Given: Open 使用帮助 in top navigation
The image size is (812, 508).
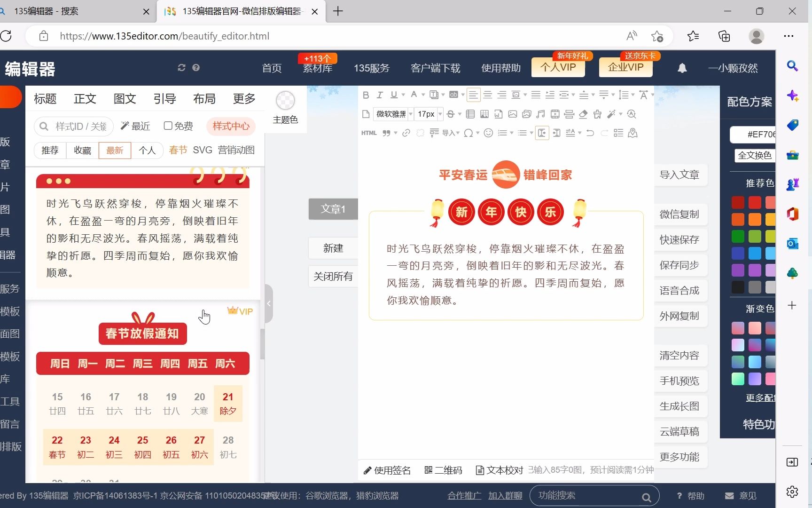Looking at the screenshot, I should tap(501, 68).
